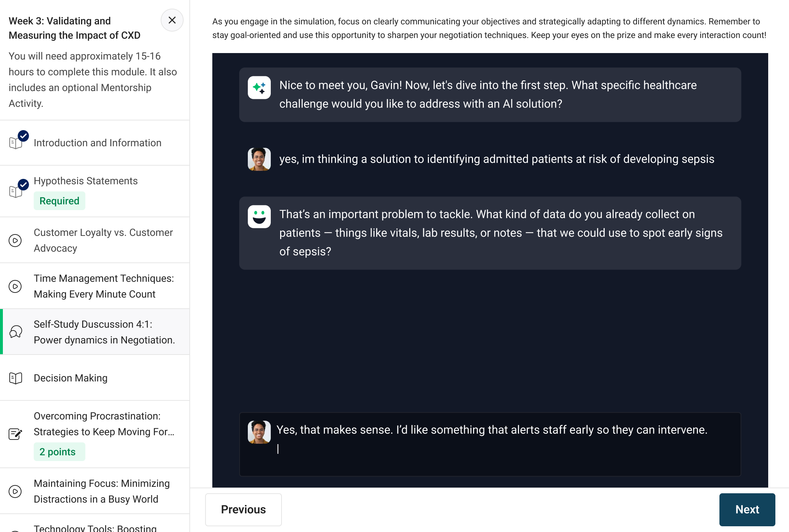
Task: Click the user avatar beside the sepsis message
Action: click(259, 159)
